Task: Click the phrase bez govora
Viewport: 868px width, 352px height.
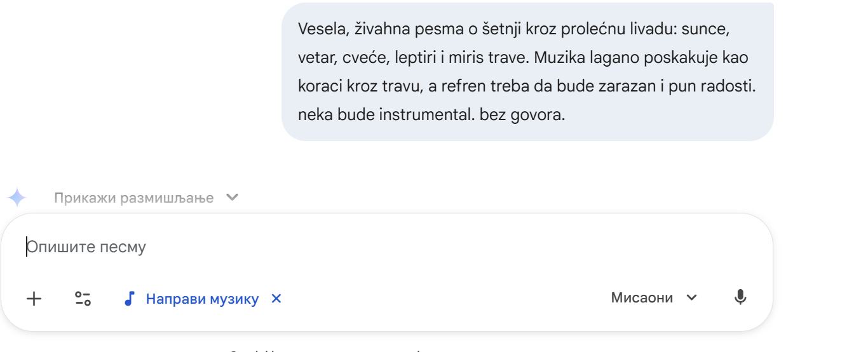Action: point(522,116)
